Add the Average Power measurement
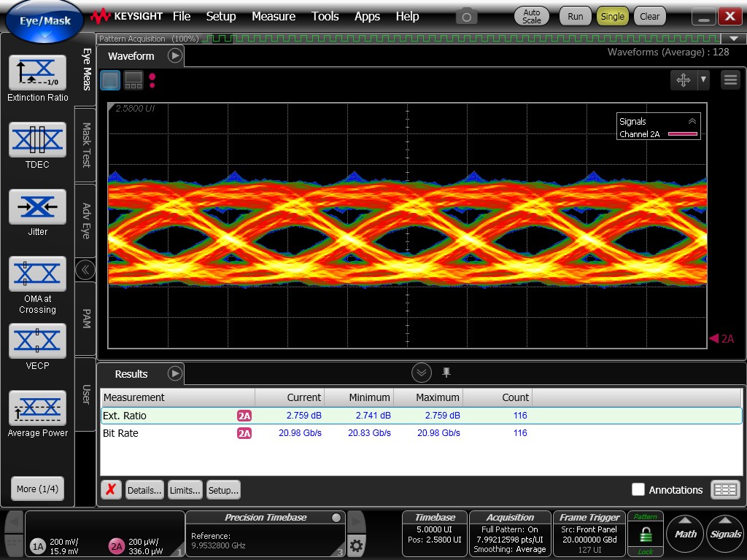 click(37, 408)
